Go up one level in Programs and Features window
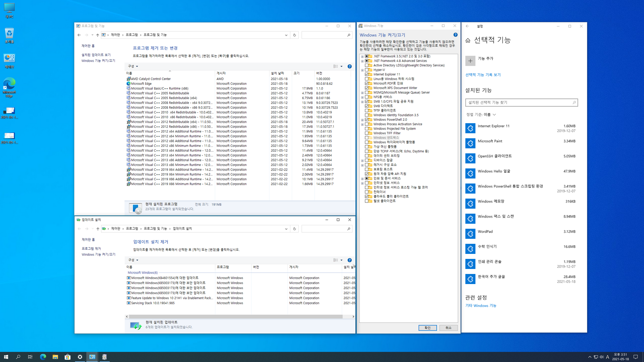 [x=97, y=35]
